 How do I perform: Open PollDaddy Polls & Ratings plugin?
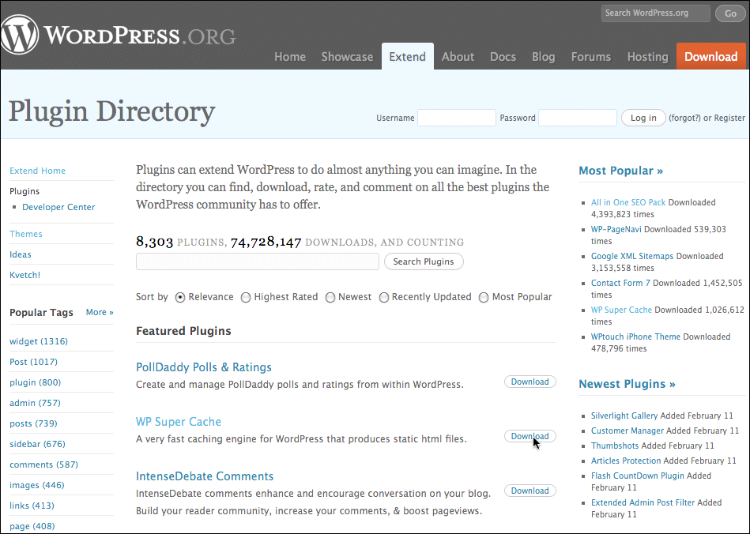204,367
